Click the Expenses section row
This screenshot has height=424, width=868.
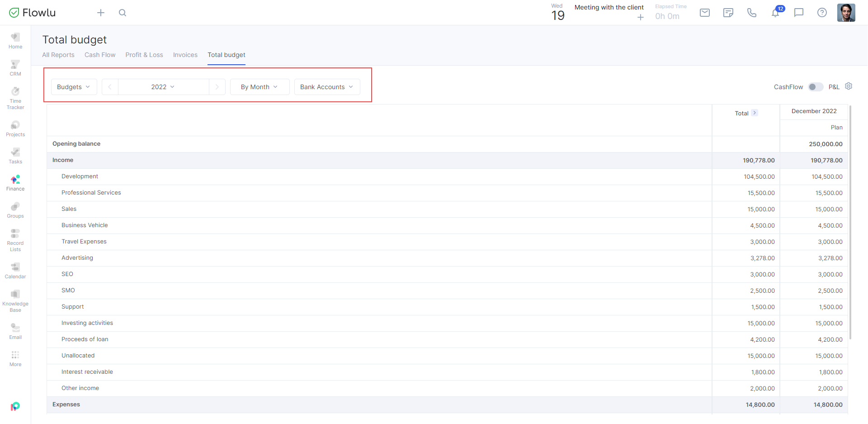pyautogui.click(x=447, y=405)
